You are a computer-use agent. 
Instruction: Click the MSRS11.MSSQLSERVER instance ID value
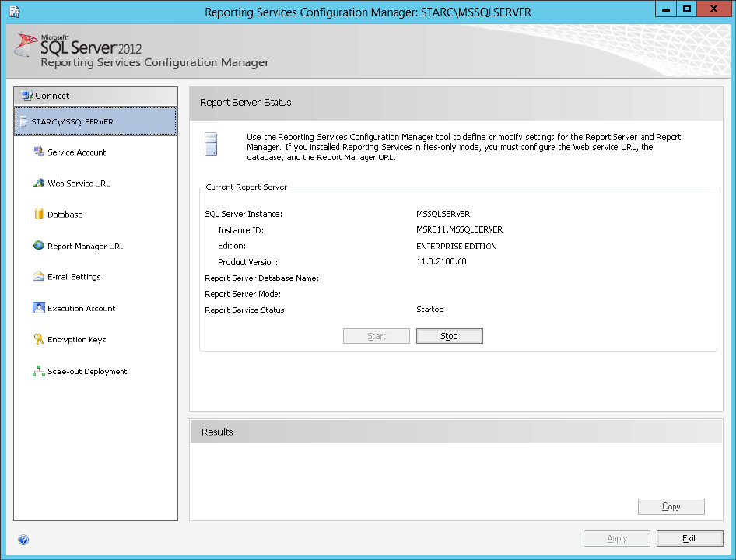[x=459, y=229]
